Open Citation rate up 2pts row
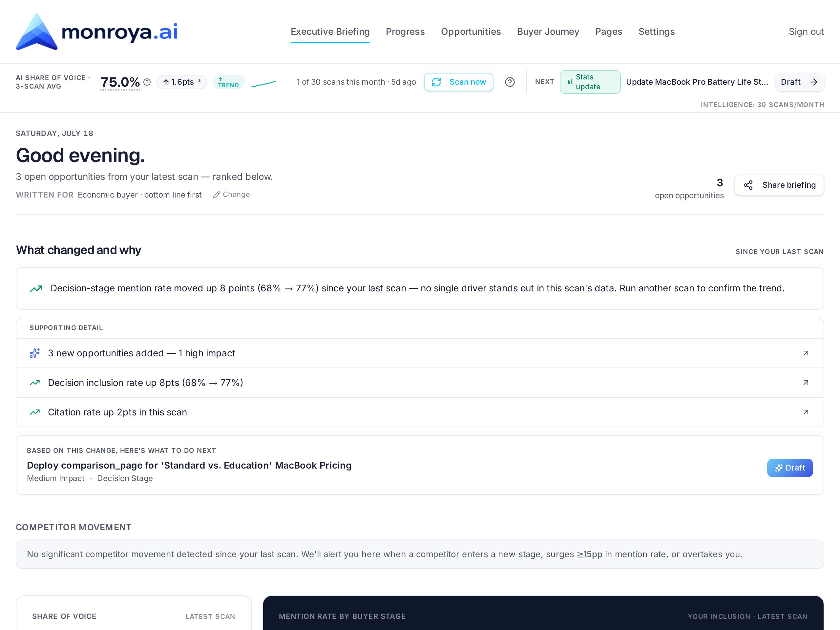Image resolution: width=840 pixels, height=630 pixels. 420,412
